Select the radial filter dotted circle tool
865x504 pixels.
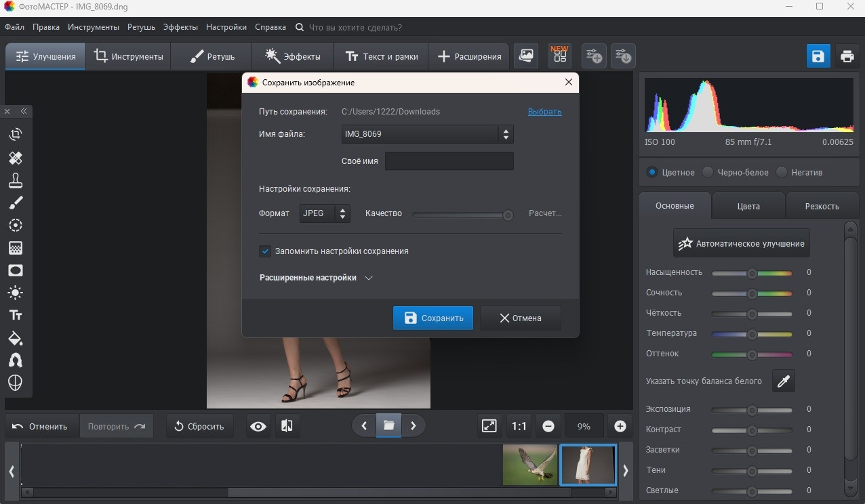tap(16, 226)
